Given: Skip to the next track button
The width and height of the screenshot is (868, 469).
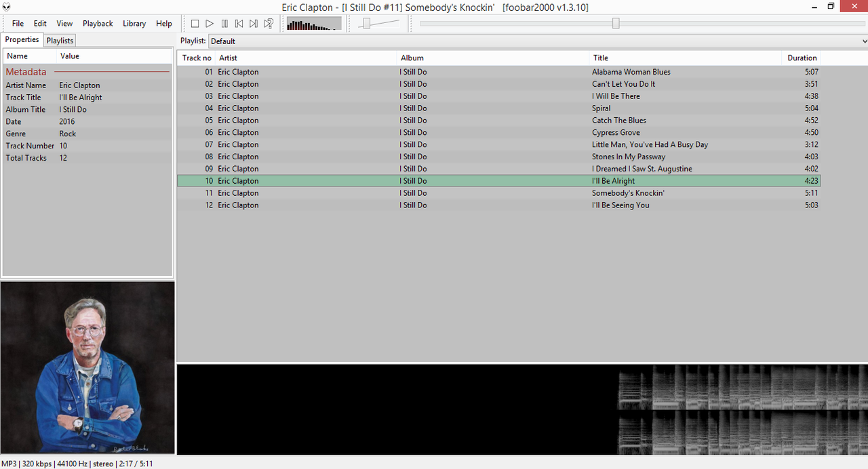Looking at the screenshot, I should point(254,24).
